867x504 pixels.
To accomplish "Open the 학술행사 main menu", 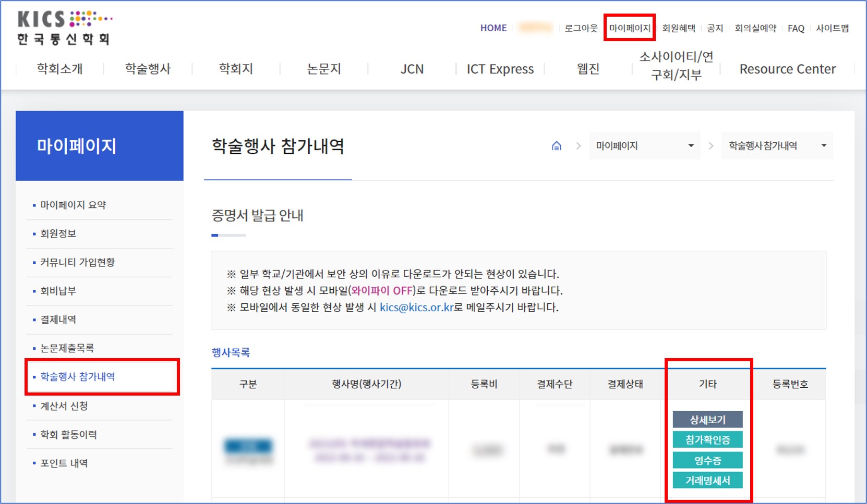I will click(x=148, y=69).
